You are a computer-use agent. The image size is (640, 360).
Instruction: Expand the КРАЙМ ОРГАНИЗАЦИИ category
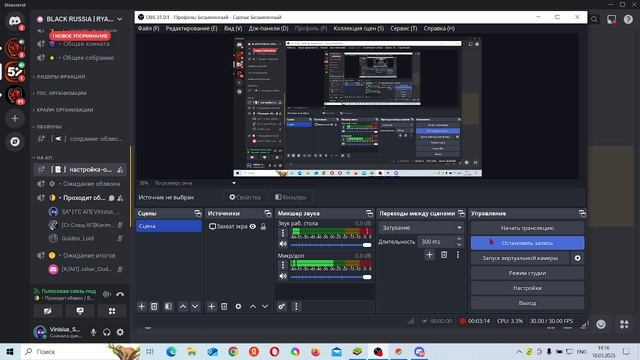(x=64, y=110)
